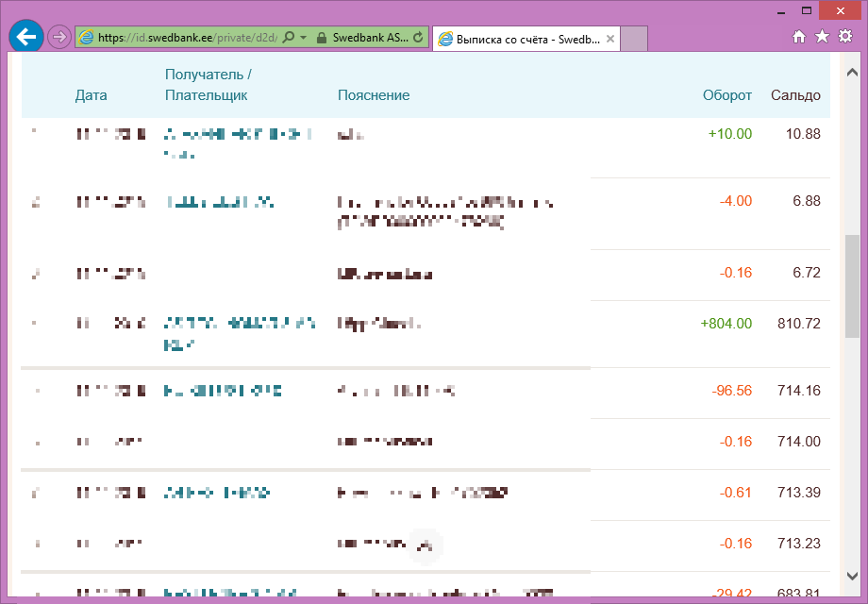Click the security padlock in the address bar
This screenshot has width=868, height=604.
click(323, 37)
